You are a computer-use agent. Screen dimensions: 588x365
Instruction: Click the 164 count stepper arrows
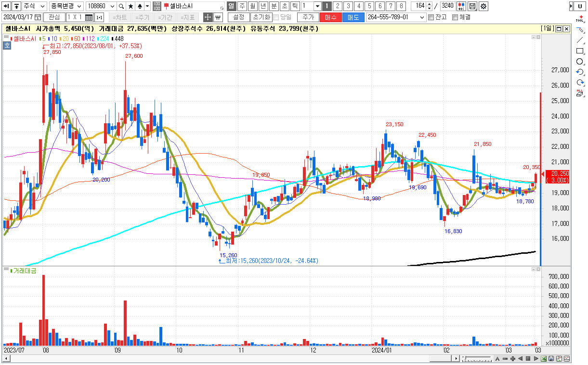430,6
